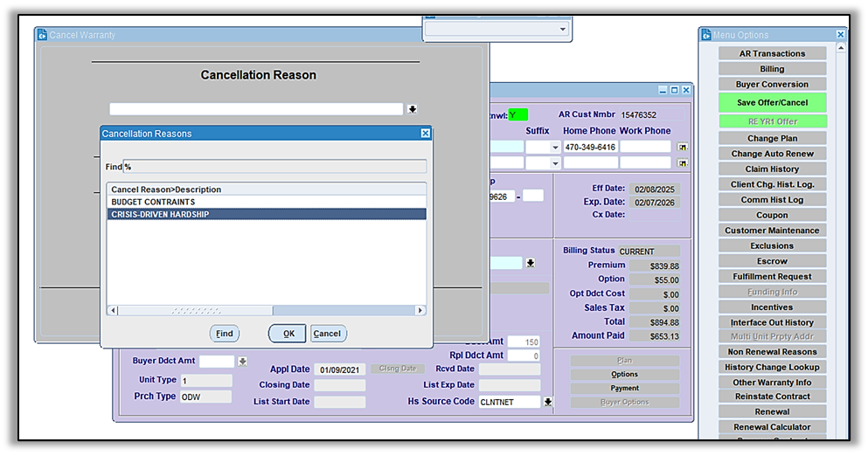The width and height of the screenshot is (868, 455).
Task: Select CRISIS-DRIVEN HARDSHIP reason
Action: [x=266, y=214]
